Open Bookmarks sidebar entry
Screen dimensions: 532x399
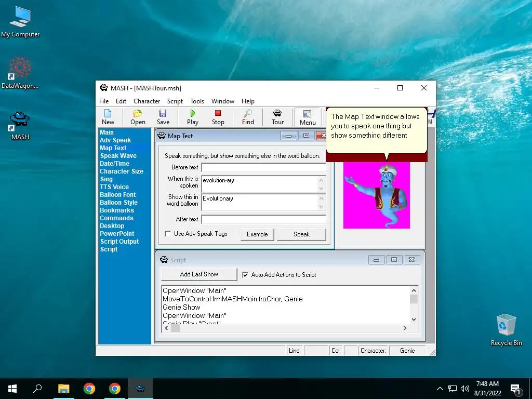[117, 210]
